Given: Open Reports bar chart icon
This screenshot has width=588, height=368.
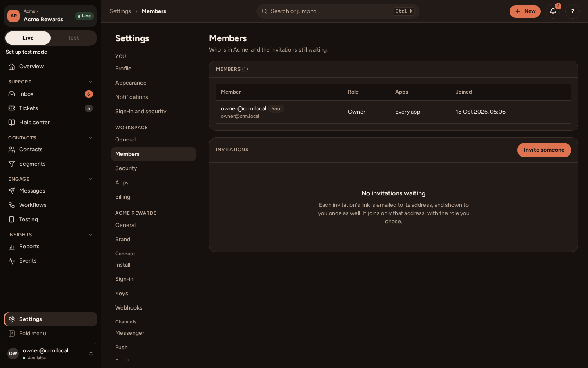Looking at the screenshot, I should [x=12, y=247].
